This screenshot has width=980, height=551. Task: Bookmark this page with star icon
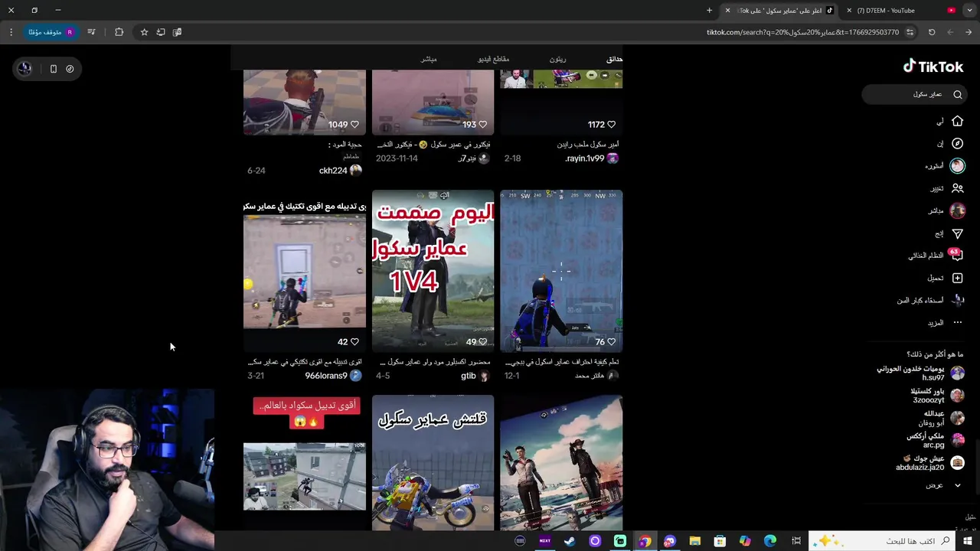(x=144, y=32)
